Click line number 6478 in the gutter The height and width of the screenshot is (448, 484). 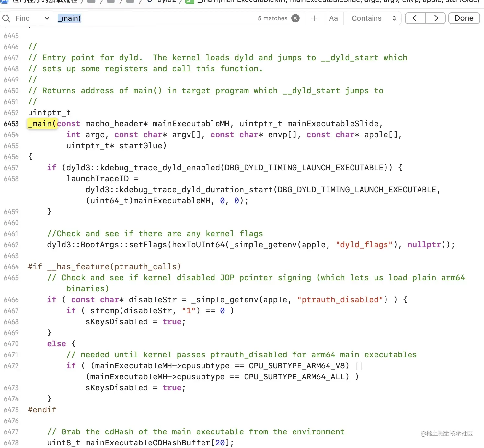point(11,443)
